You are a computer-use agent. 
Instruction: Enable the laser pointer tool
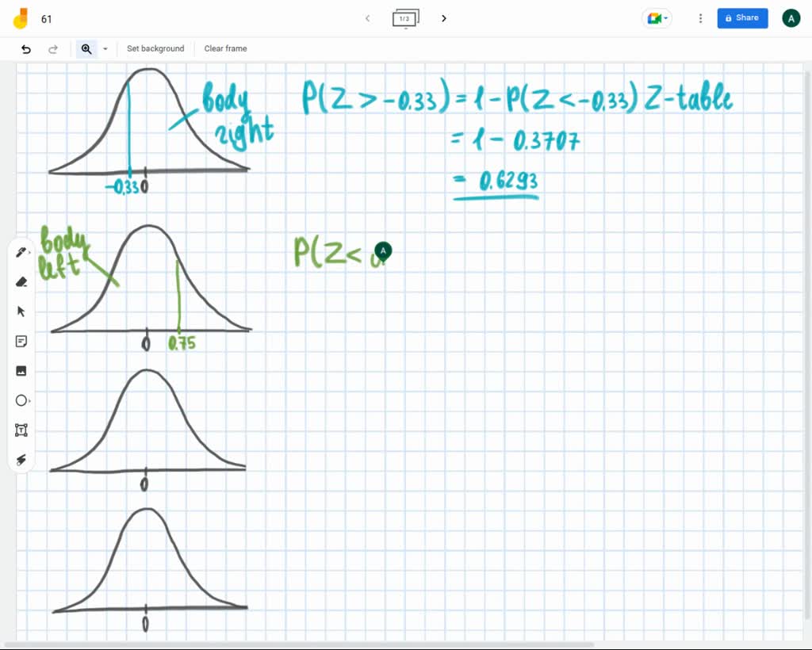pos(21,459)
